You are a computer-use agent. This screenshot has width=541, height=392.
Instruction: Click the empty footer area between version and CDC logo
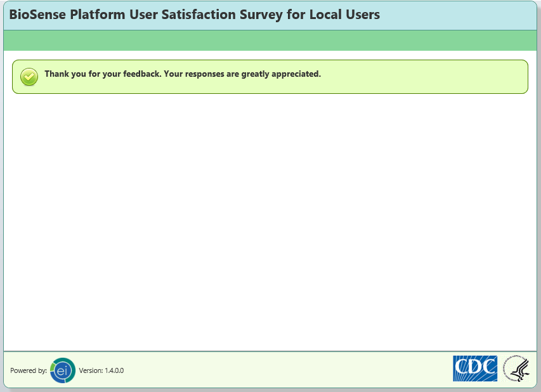285,370
